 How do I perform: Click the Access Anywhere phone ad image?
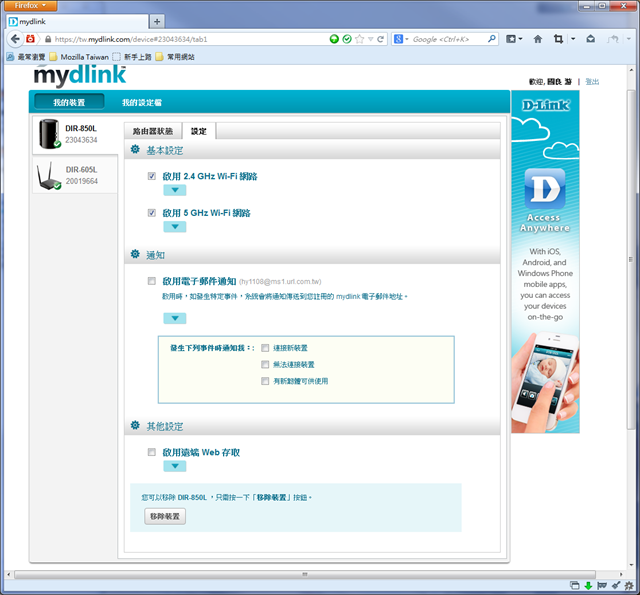(x=545, y=382)
